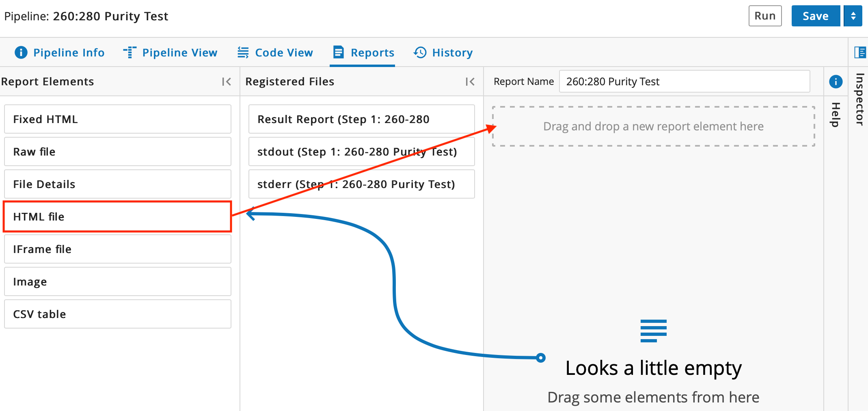
Task: Open the Pipeline Info tab
Action: click(x=60, y=52)
